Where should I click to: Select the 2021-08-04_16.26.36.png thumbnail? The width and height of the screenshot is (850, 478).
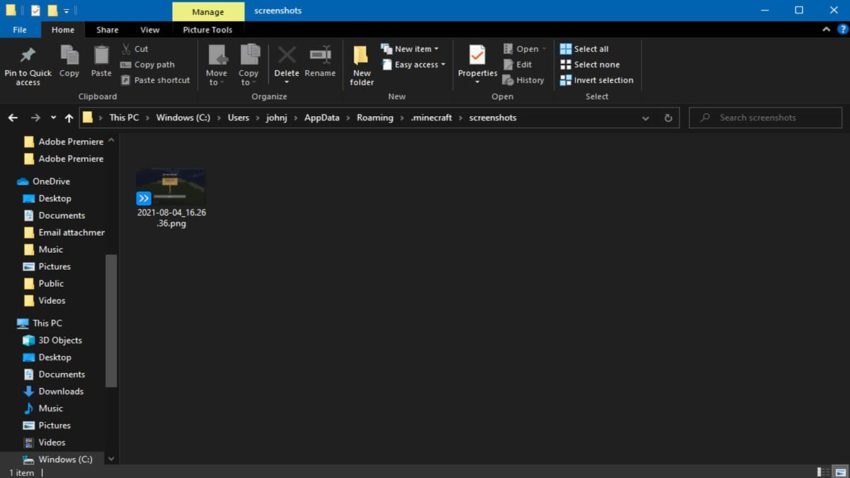[x=171, y=188]
